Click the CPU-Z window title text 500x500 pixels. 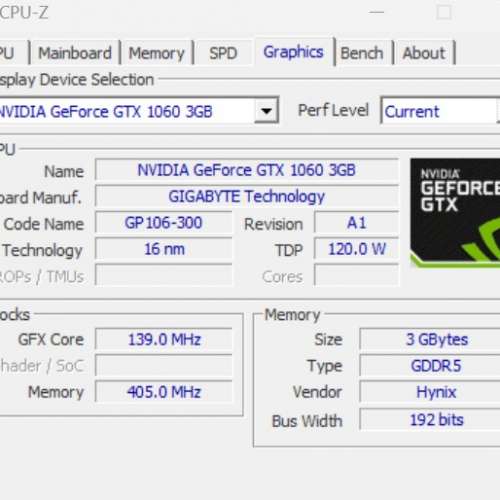[x=24, y=13]
